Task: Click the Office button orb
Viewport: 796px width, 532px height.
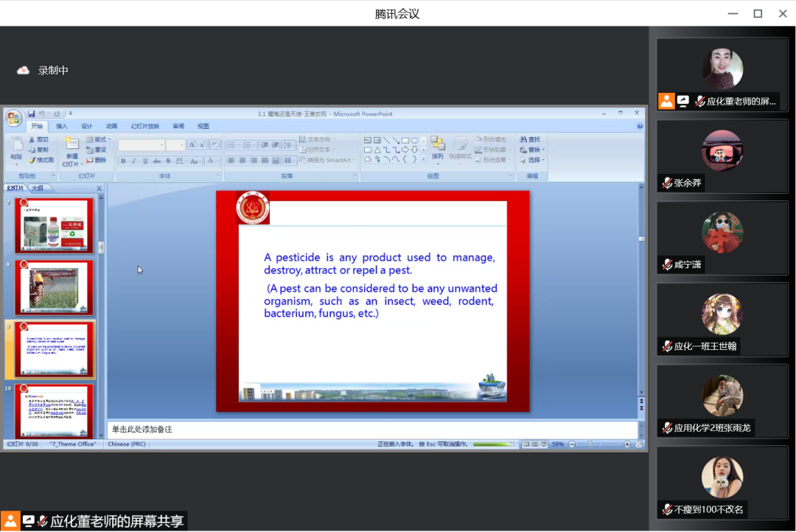Action: (x=14, y=118)
